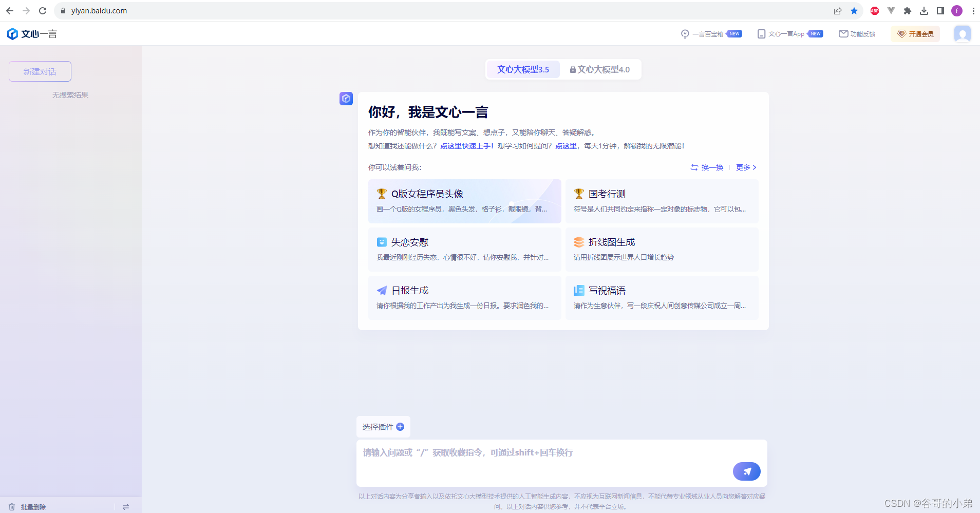The image size is (980, 513).
Task: Select the 文心大模型3.5 tab
Action: (x=523, y=69)
